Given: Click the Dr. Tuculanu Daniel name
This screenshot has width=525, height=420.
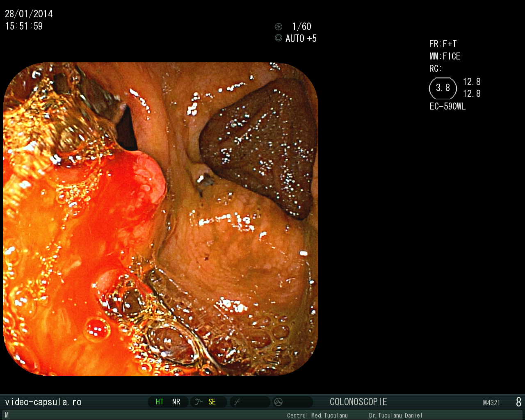Looking at the screenshot, I should point(395,415).
